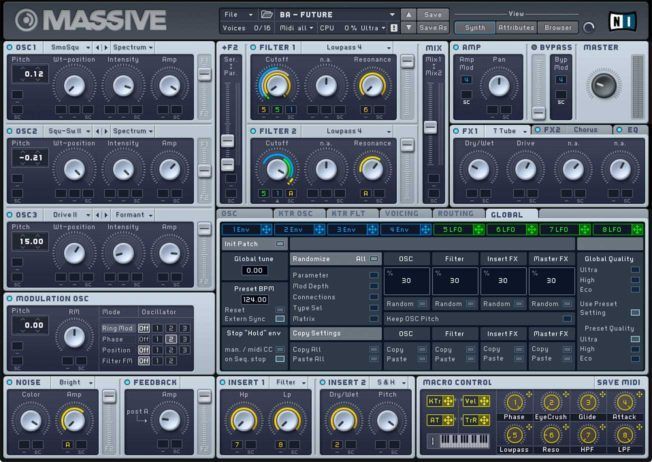Open OSC3 Formant mode dropdown

click(x=133, y=215)
